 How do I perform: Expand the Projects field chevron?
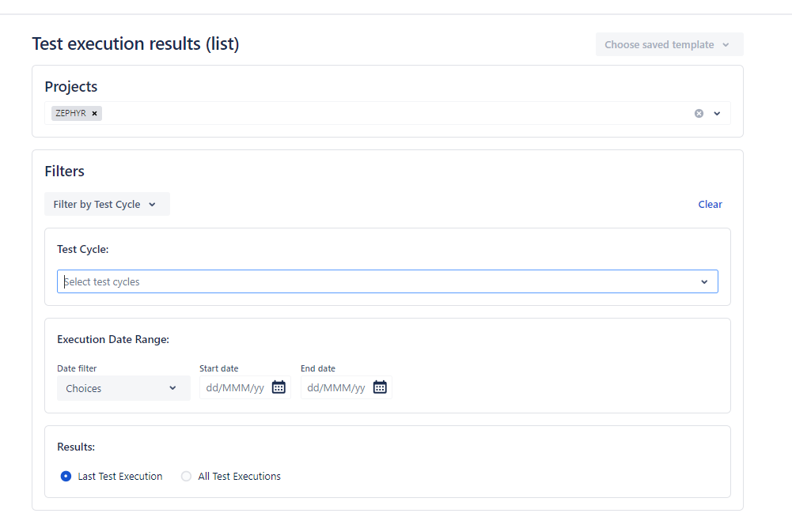pos(717,113)
